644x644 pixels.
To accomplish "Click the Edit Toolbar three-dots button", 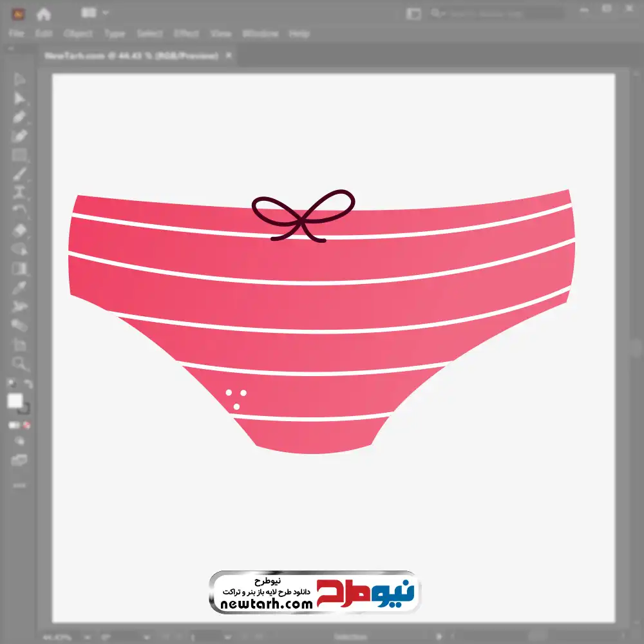I will (x=19, y=485).
